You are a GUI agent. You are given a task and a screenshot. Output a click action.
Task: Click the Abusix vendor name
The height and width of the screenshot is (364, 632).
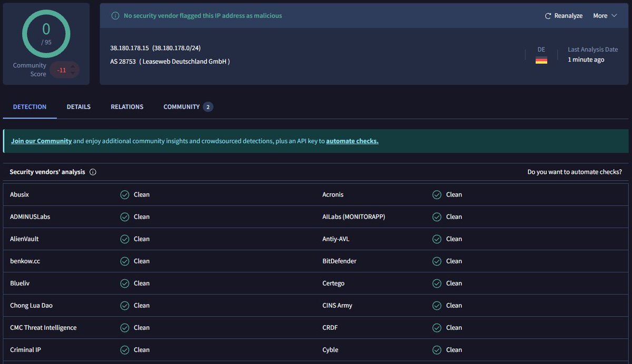(19, 195)
